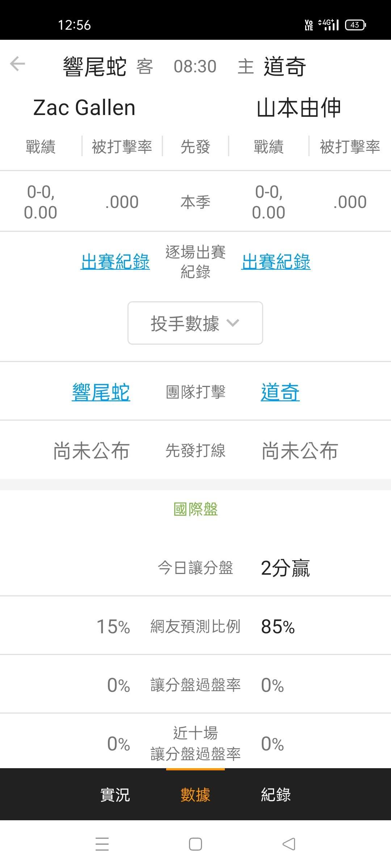The height and width of the screenshot is (868, 391).
Task: Tap the Android back triangle icon
Action: coord(289,844)
